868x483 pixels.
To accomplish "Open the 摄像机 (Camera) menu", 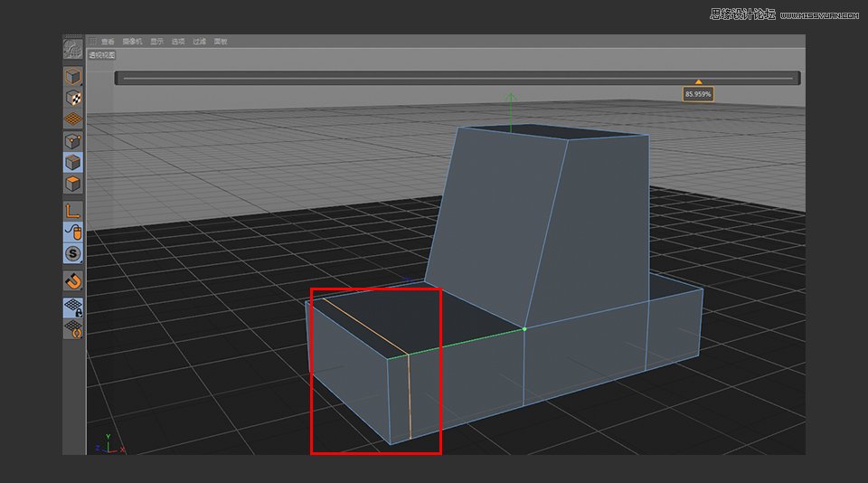I will [131, 42].
